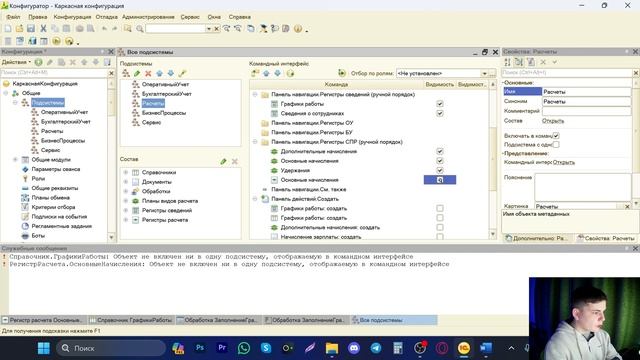
Task: Move command down in Командный интерфейс toolbar
Action: (x=278, y=73)
